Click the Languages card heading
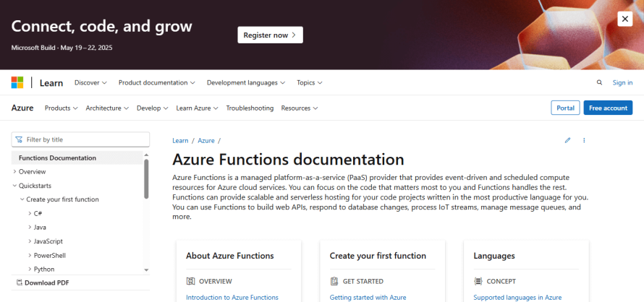The height and width of the screenshot is (302, 644). click(494, 256)
